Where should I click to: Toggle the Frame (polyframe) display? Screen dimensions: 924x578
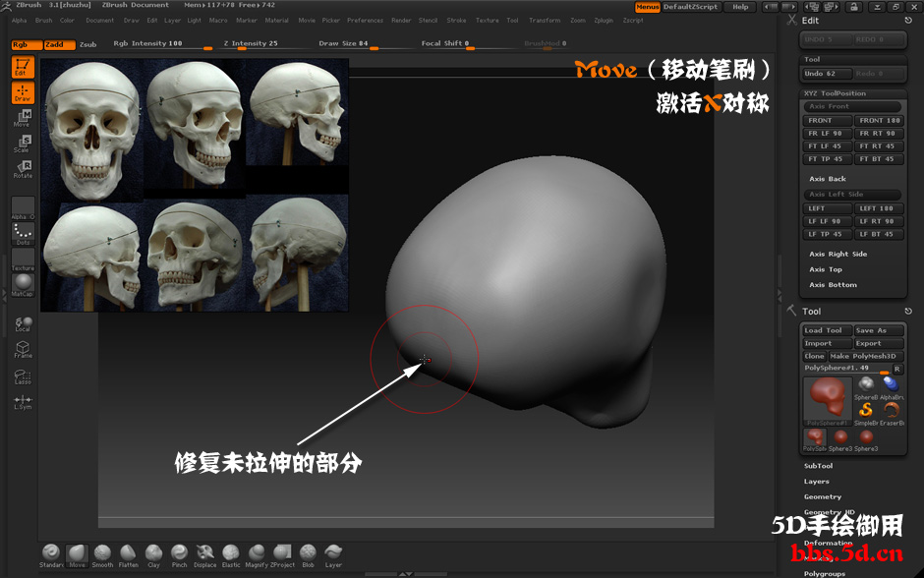(23, 350)
